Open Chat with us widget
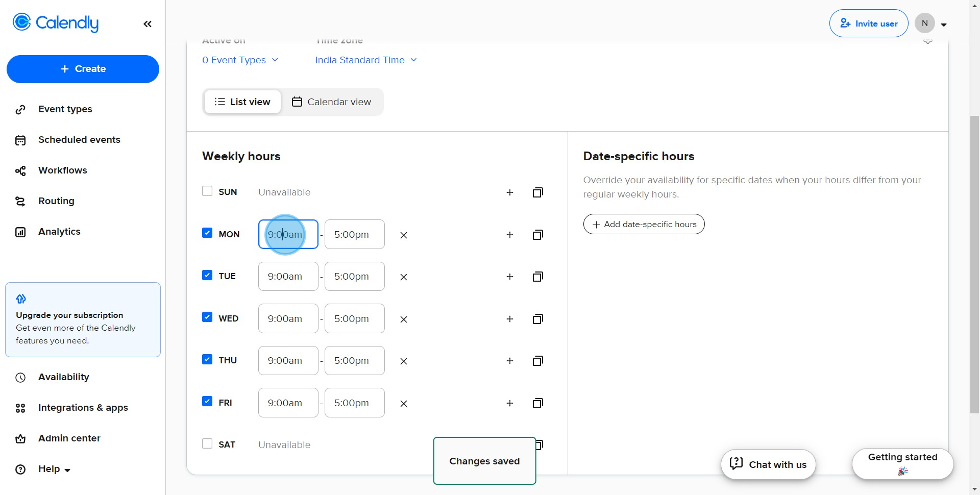The height and width of the screenshot is (495, 980). 768,464
